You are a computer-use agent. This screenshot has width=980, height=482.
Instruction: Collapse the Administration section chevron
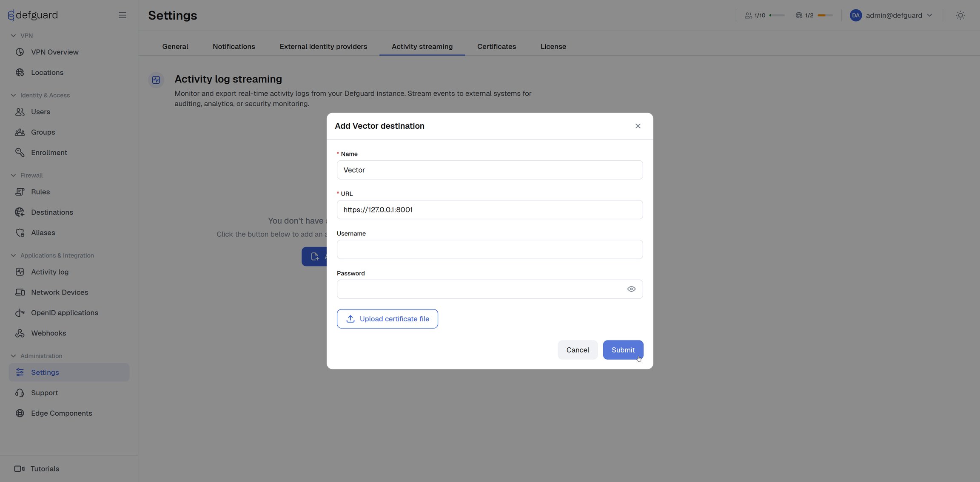point(13,356)
